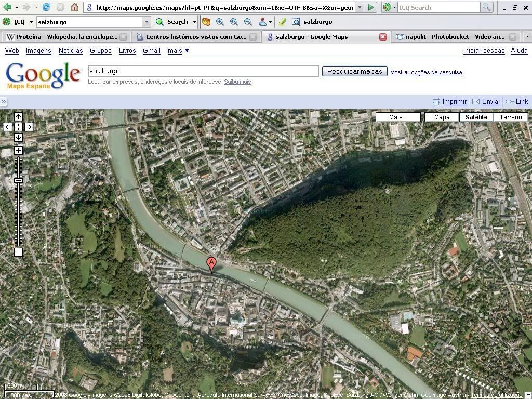Click the Pesquisar mapas button
The width and height of the screenshot is (532, 399).
click(354, 71)
